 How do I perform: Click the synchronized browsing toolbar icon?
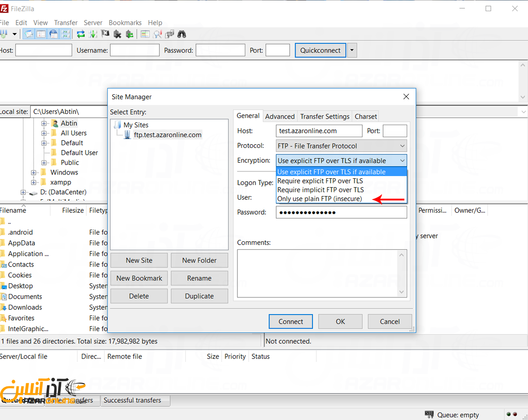point(170,34)
